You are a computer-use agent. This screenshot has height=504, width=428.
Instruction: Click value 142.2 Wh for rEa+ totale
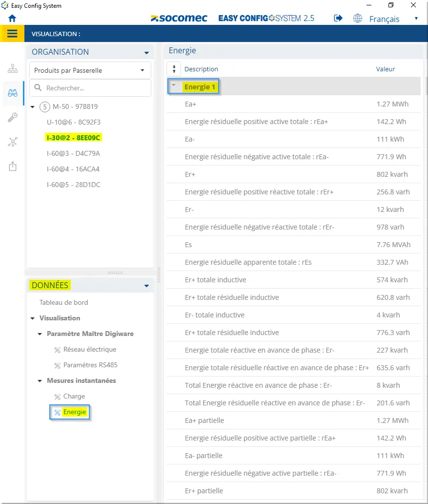point(391,122)
